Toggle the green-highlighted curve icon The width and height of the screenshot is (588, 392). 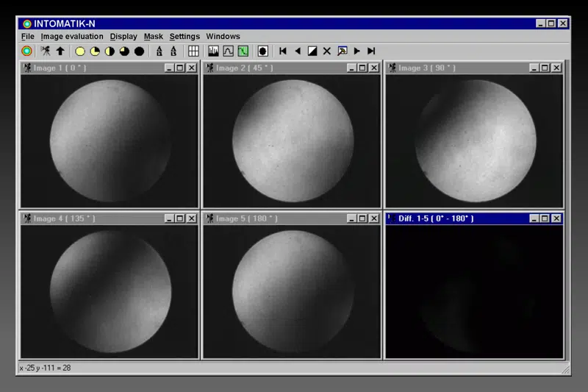point(243,51)
